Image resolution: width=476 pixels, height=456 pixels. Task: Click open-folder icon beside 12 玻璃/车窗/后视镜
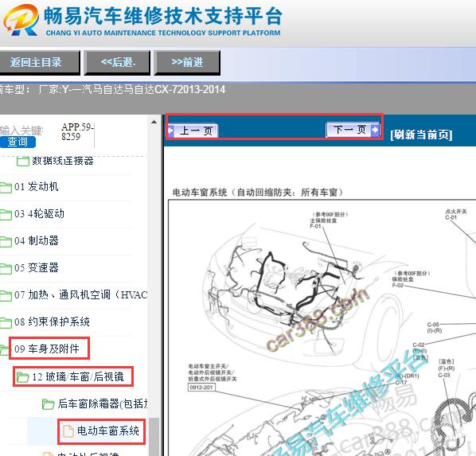22,377
